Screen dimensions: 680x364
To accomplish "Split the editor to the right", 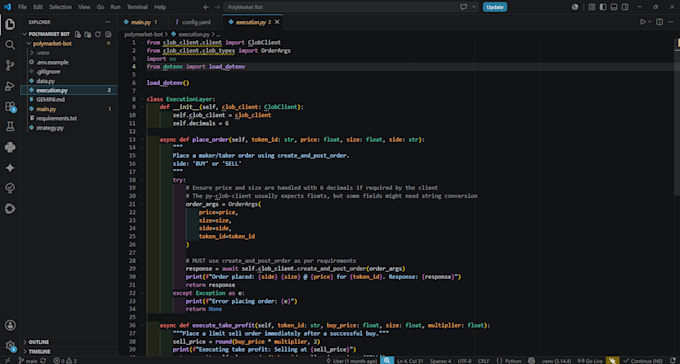I will pyautogui.click(x=659, y=22).
